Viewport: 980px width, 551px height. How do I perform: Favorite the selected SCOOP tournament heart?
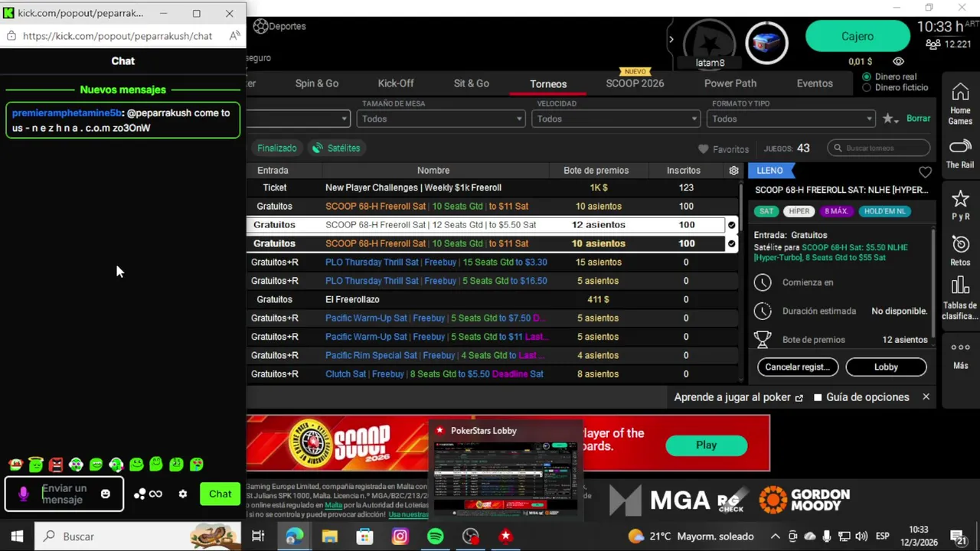[925, 172]
